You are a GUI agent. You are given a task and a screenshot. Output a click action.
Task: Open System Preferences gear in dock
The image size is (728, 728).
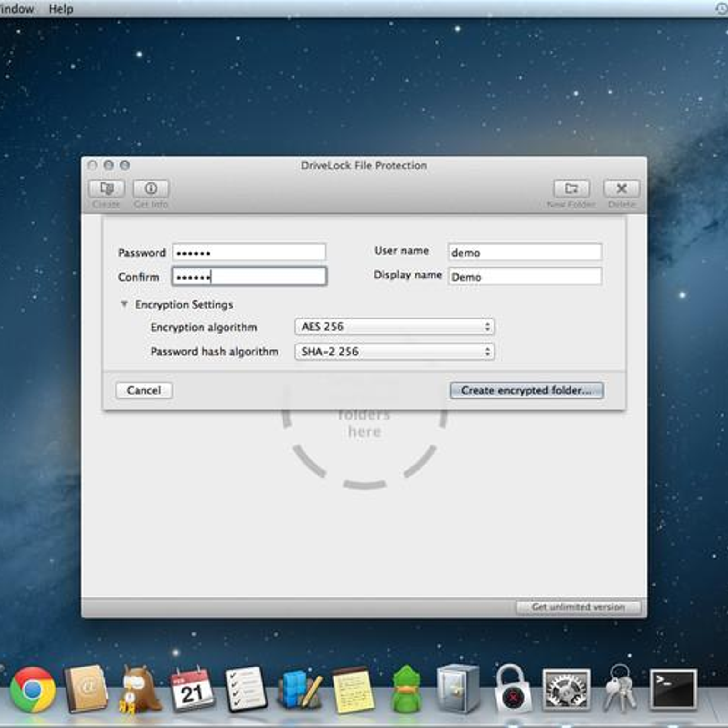tap(566, 690)
